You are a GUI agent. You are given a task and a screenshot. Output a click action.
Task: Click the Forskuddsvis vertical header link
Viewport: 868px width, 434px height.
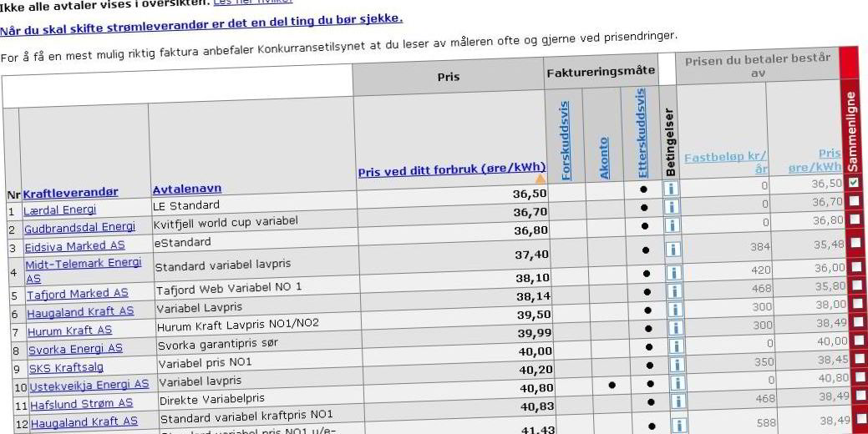tap(565, 140)
